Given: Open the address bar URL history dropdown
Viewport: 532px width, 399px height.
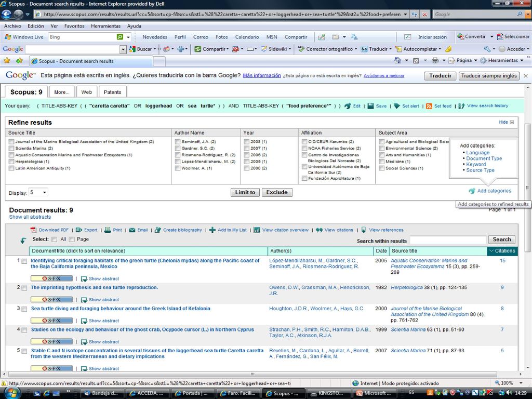Looking at the screenshot, I should (405, 14).
